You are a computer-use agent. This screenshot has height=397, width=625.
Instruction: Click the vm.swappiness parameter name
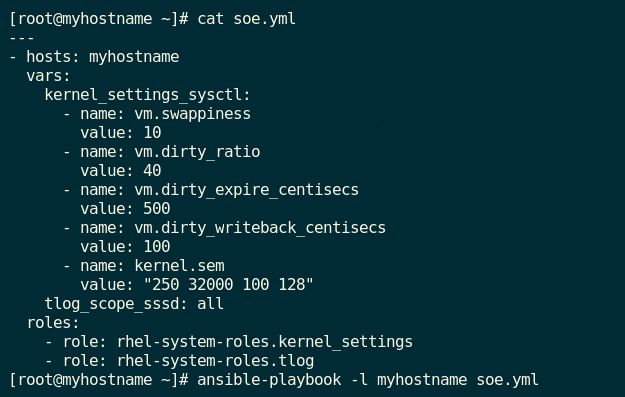tap(193, 114)
